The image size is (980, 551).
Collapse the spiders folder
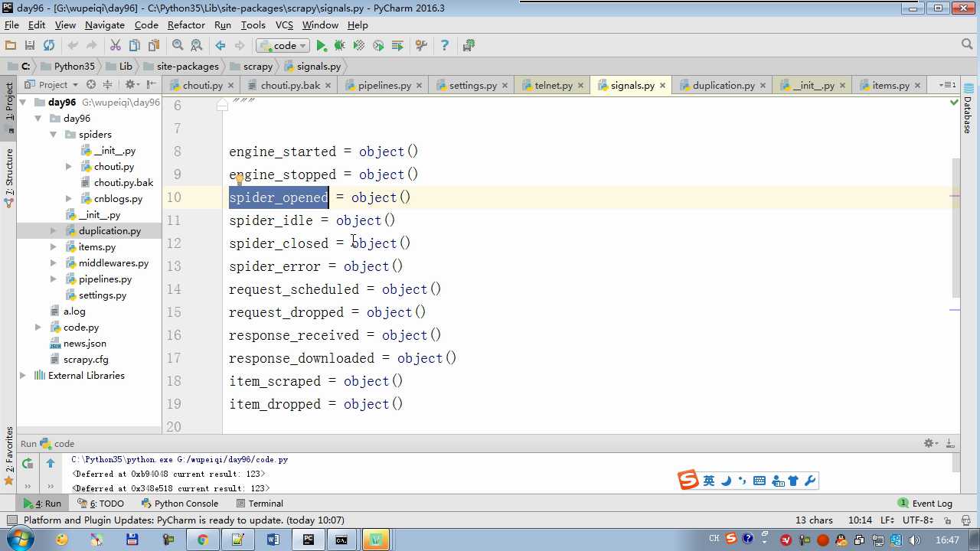pyautogui.click(x=54, y=135)
